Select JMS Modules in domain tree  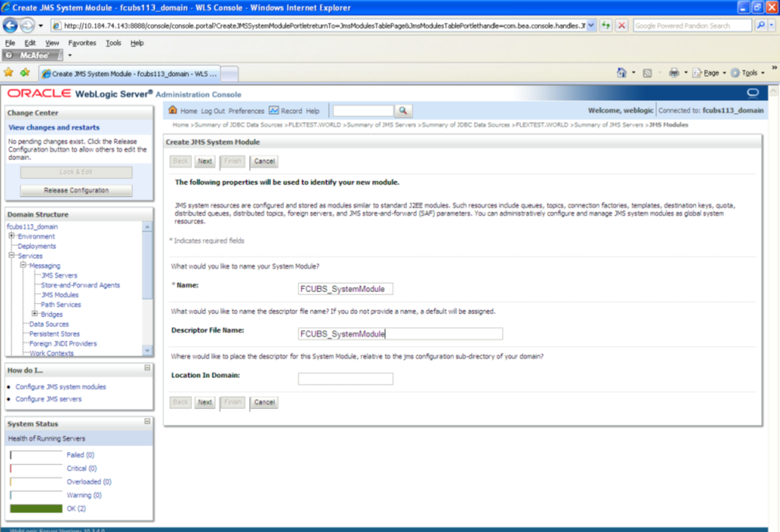point(60,294)
